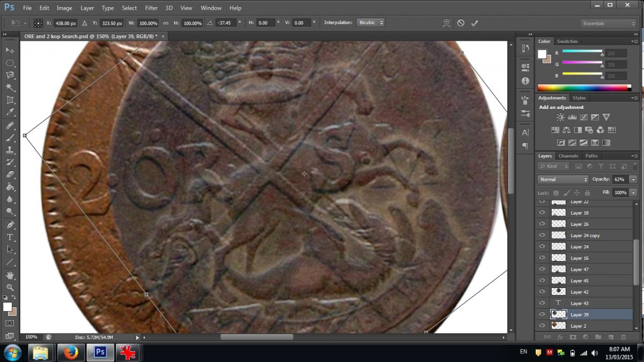Hide Layer 47 with its eye icon
The image size is (644, 362).
tap(542, 269)
